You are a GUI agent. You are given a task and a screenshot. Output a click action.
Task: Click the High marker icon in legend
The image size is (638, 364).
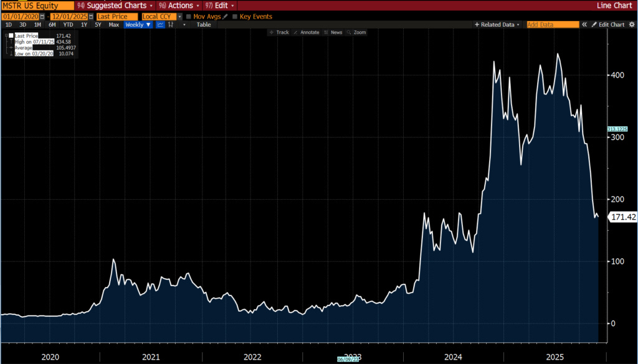tap(11, 42)
